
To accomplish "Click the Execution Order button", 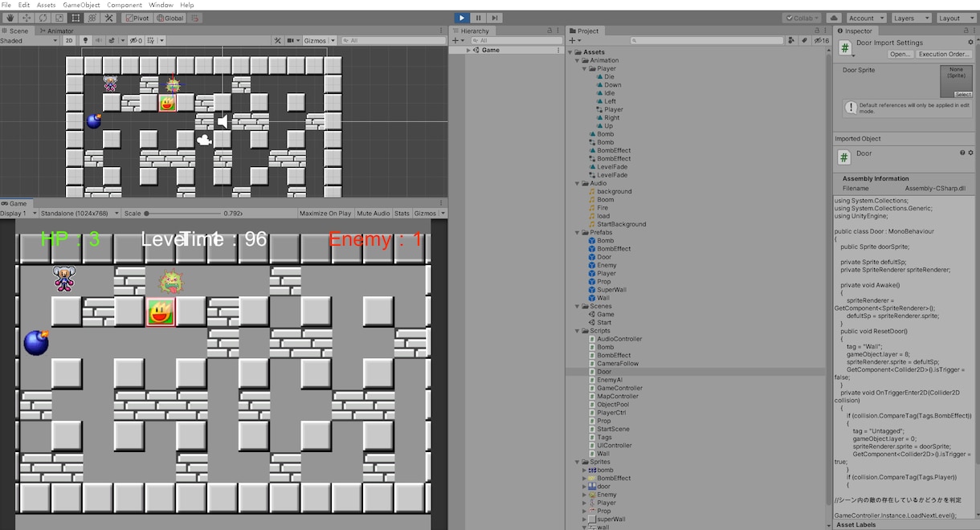I will pos(944,54).
